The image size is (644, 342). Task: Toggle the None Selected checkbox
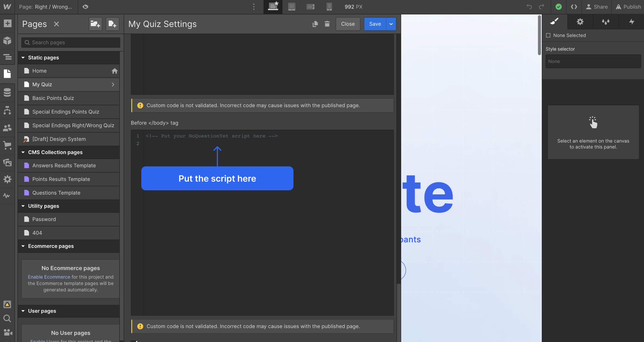pos(548,35)
